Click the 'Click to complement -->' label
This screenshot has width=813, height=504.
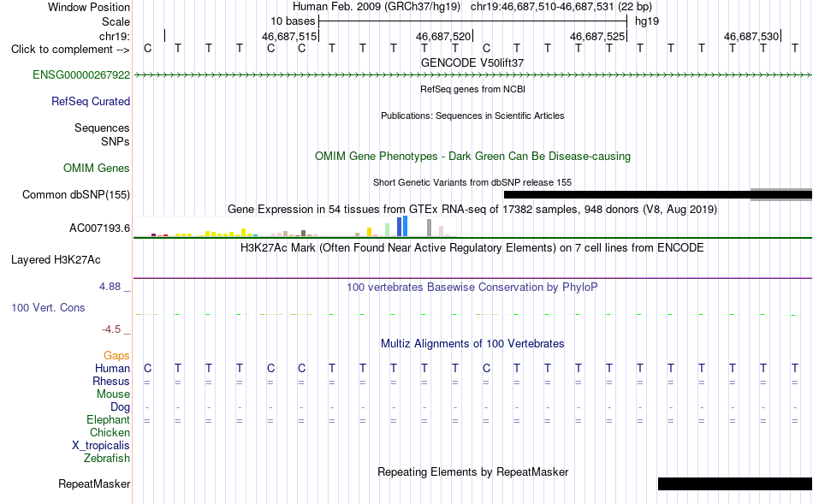70,50
